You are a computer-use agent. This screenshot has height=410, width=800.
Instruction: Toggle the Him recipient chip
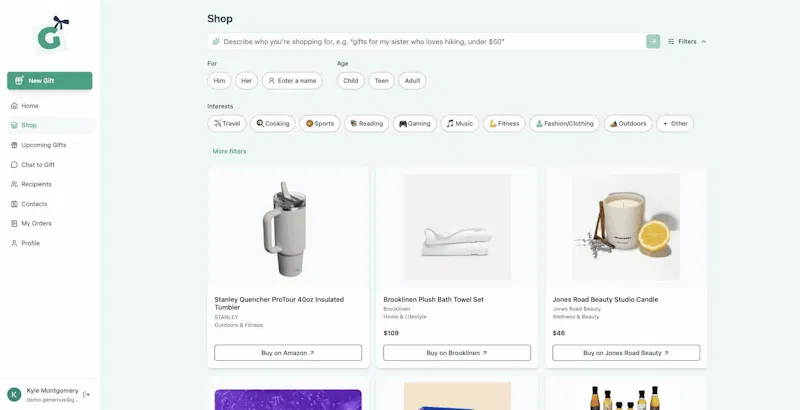pyautogui.click(x=219, y=81)
